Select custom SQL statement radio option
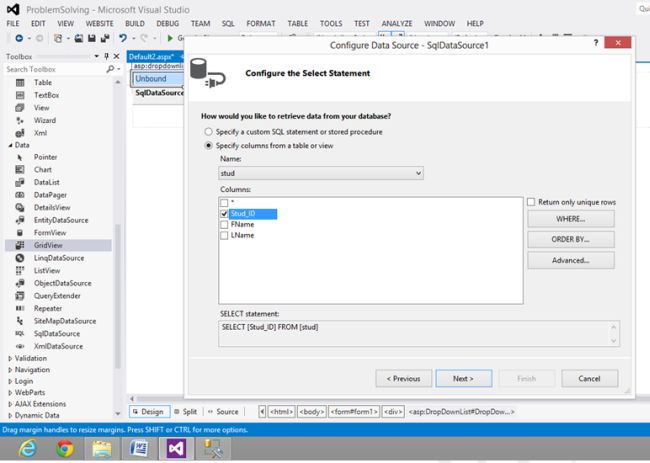This screenshot has height=463, width=650. [x=209, y=132]
